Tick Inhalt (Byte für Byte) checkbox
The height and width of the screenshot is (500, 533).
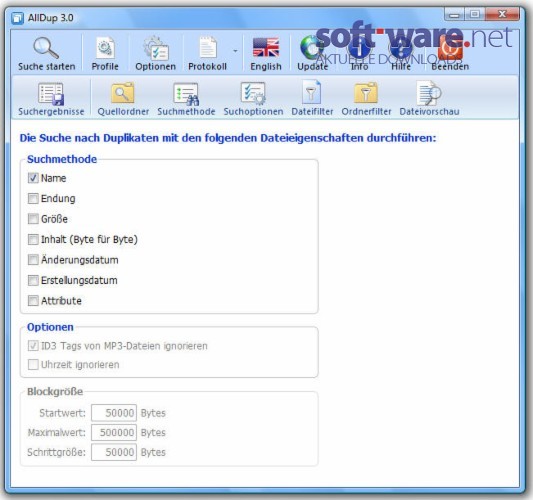[x=33, y=239]
